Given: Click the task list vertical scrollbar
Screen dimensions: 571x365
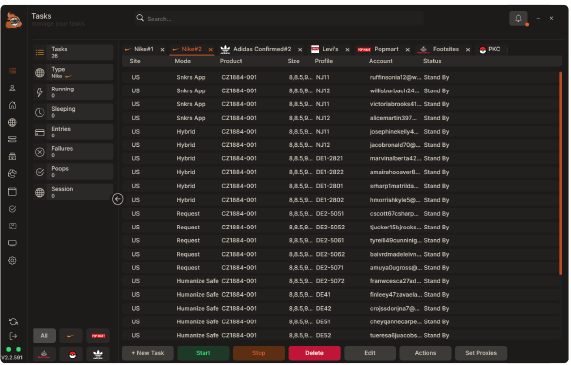Looking at the screenshot, I should tap(560, 173).
